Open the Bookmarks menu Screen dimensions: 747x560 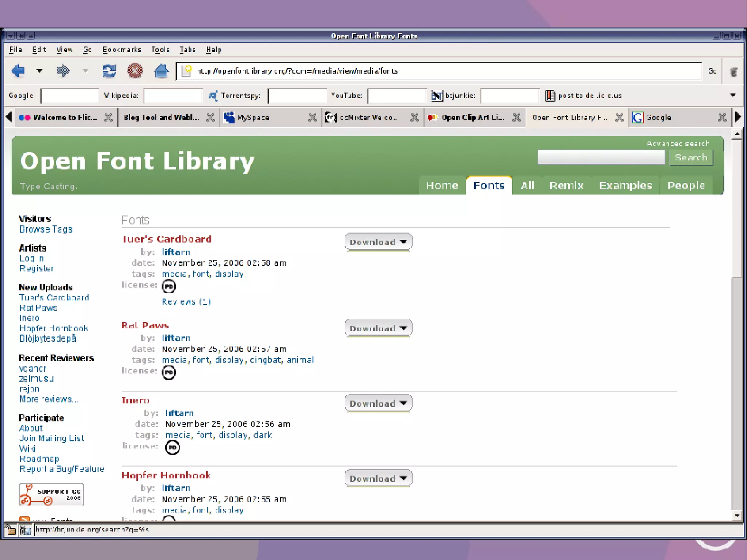tap(121, 50)
